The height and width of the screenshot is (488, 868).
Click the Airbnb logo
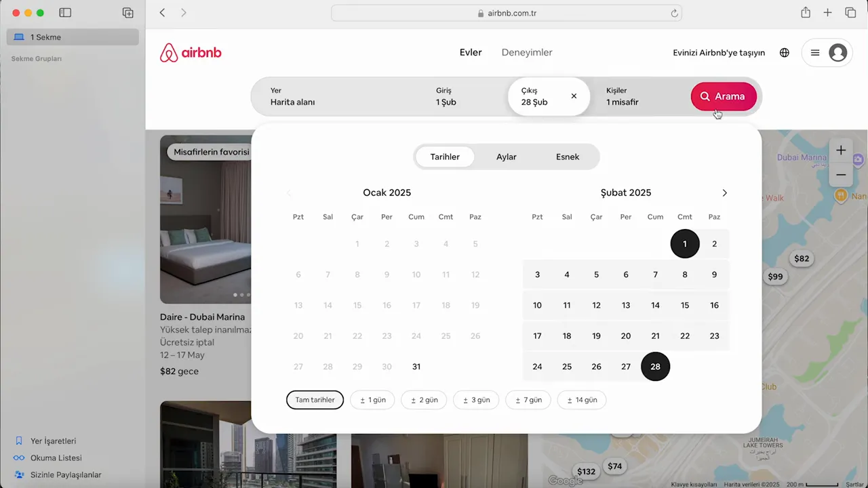(191, 52)
